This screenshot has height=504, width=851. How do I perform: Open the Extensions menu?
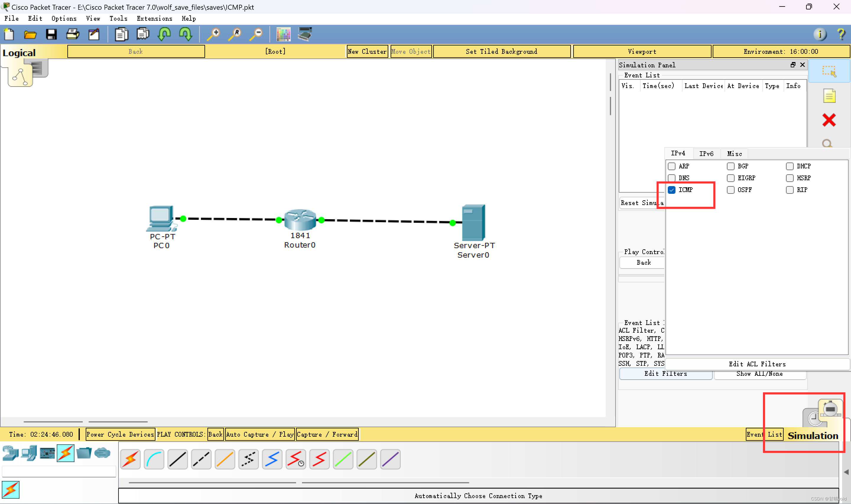point(155,18)
